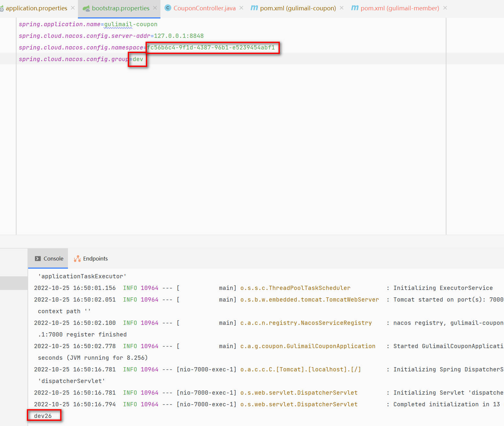
Task: Click the 'Tomcat started on port(s): 7000' message
Action: (448, 300)
